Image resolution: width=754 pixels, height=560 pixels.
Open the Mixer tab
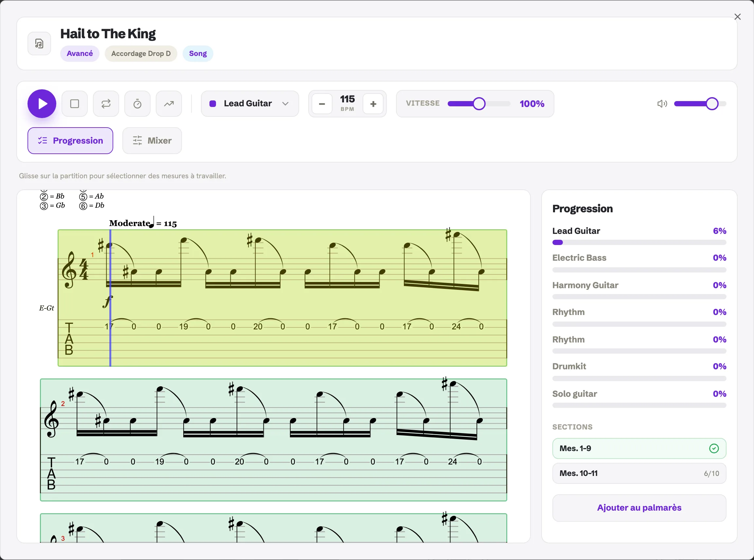(x=152, y=141)
